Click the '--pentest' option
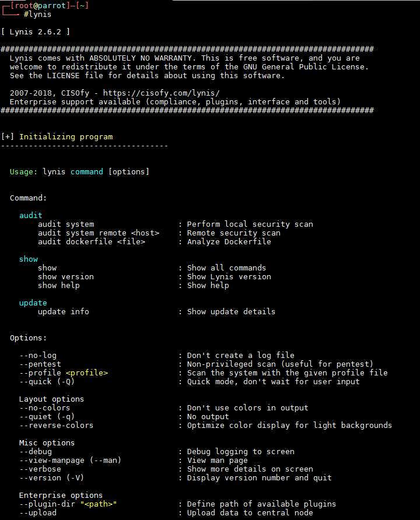 [x=40, y=364]
